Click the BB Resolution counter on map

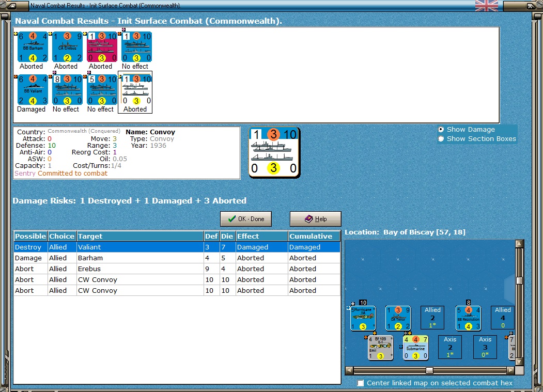pyautogui.click(x=468, y=318)
